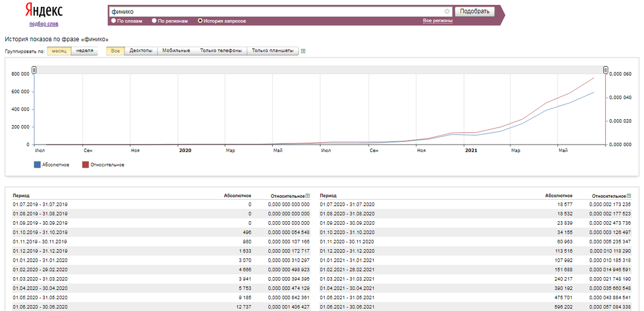
Task: Click relative value 0,000 057 084 338
Action: click(610, 307)
